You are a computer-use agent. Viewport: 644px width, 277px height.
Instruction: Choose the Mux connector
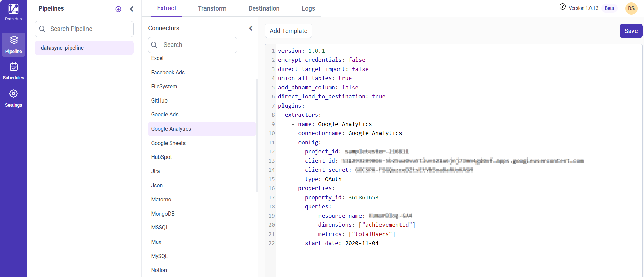[x=156, y=242]
